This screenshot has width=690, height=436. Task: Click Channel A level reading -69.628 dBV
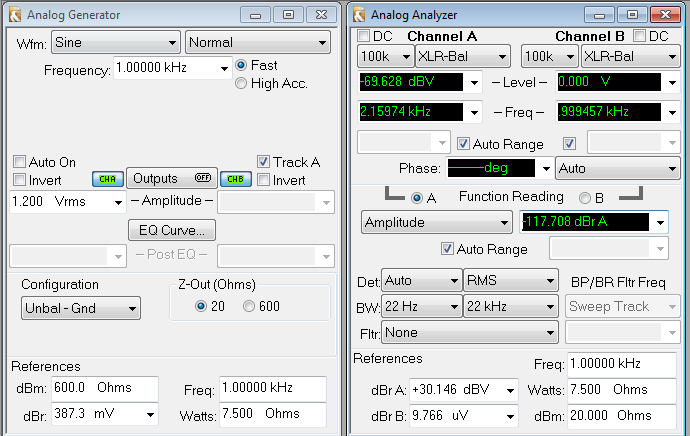411,82
